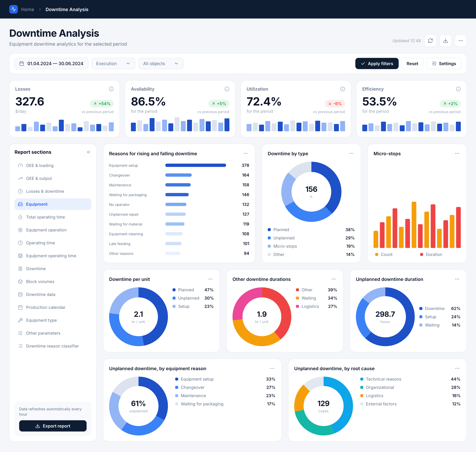Apply the selected filters
The width and height of the screenshot is (476, 452).
coord(377,64)
